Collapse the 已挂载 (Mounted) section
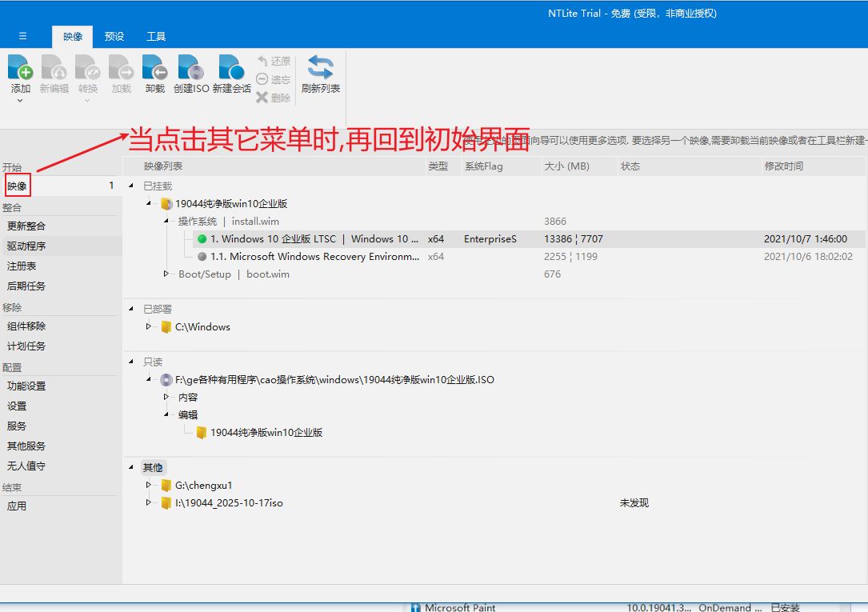Image resolution: width=868 pixels, height=612 pixels. (x=132, y=186)
